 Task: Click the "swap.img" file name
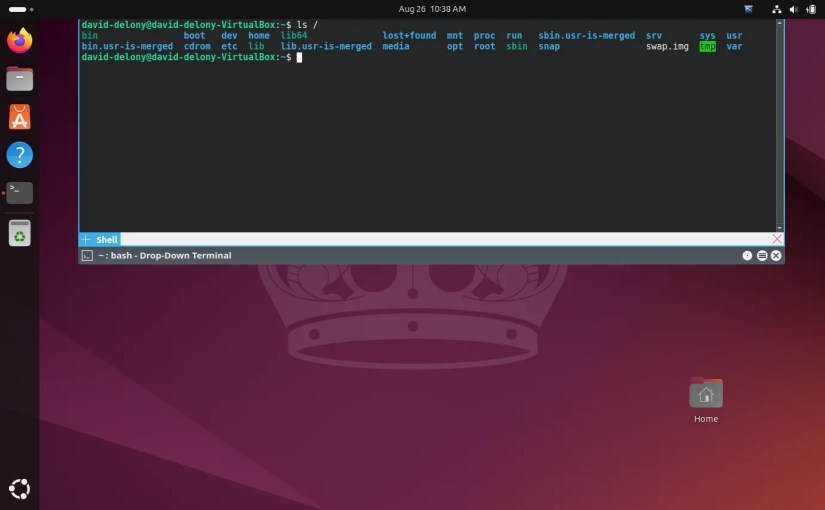pyautogui.click(x=667, y=46)
